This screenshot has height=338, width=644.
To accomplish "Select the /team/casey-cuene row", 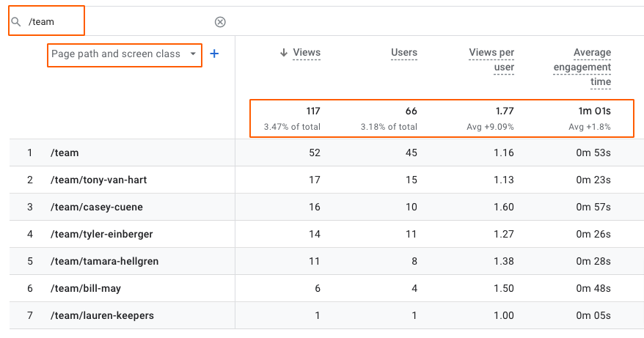I will point(96,207).
